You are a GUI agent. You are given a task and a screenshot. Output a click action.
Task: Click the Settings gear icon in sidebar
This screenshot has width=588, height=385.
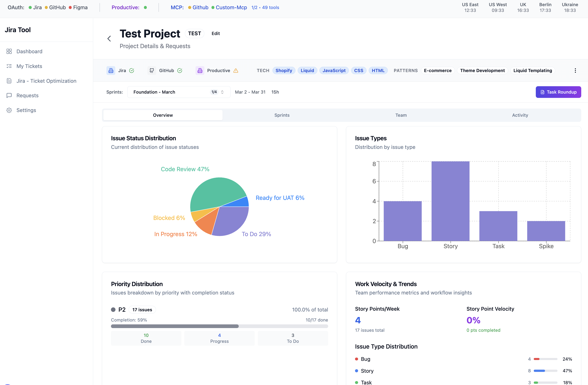click(9, 110)
